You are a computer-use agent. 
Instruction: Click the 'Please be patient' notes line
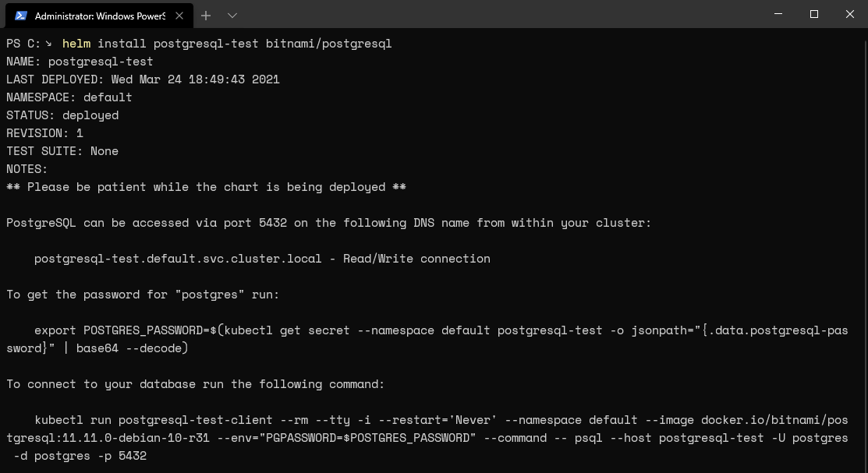click(206, 187)
